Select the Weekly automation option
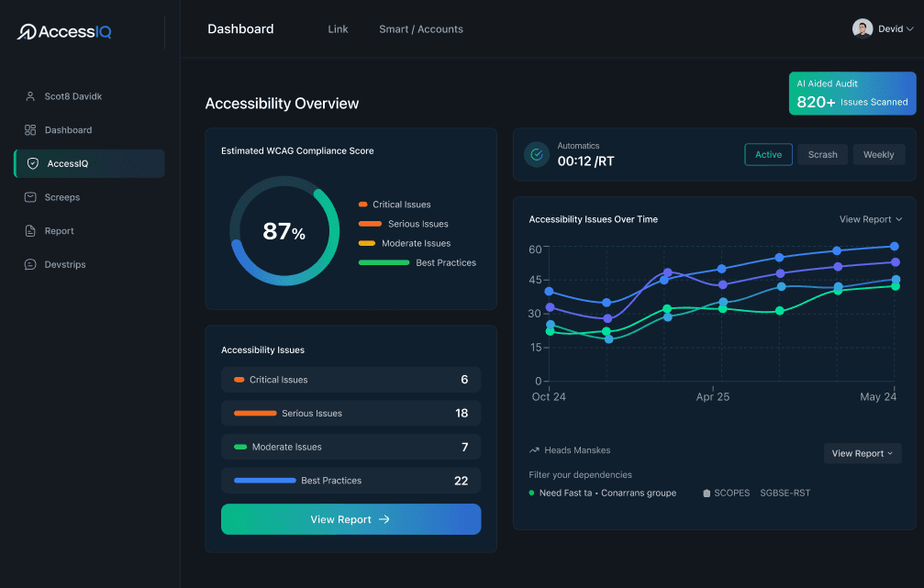924x588 pixels. 879,154
